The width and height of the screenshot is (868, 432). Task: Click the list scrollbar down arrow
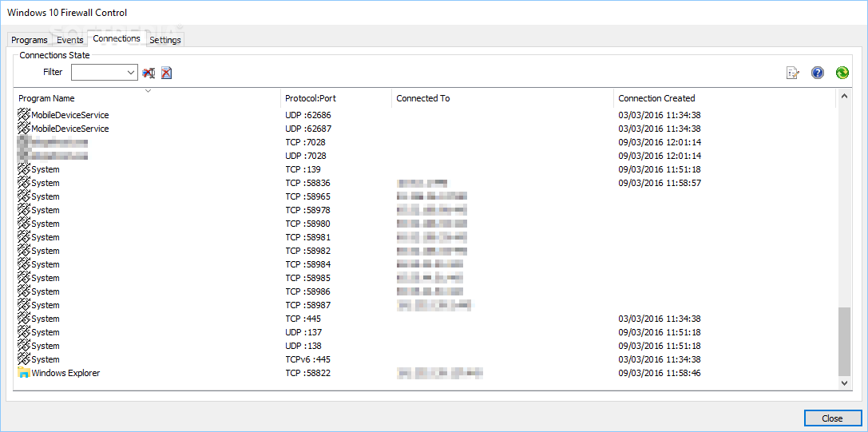pos(844,382)
